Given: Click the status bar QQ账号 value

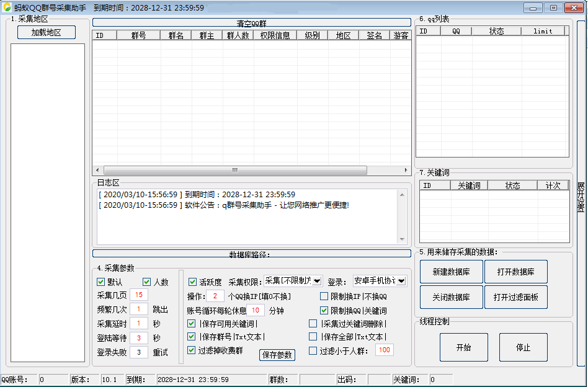Looking at the screenshot, I should pos(53,380).
